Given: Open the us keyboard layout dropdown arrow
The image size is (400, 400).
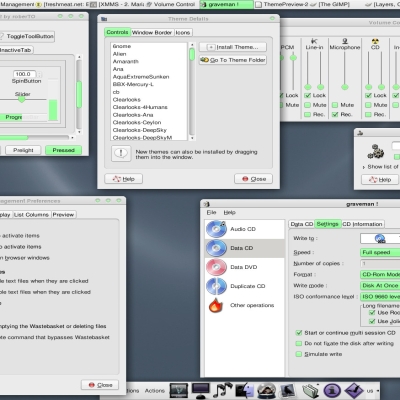Looking at the screenshot, I should click(378, 390).
